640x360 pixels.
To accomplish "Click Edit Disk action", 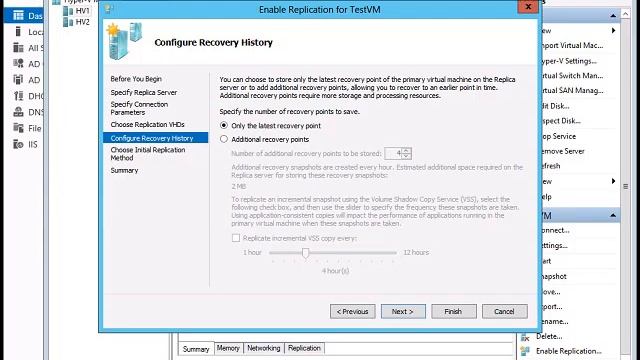I will 555,106.
